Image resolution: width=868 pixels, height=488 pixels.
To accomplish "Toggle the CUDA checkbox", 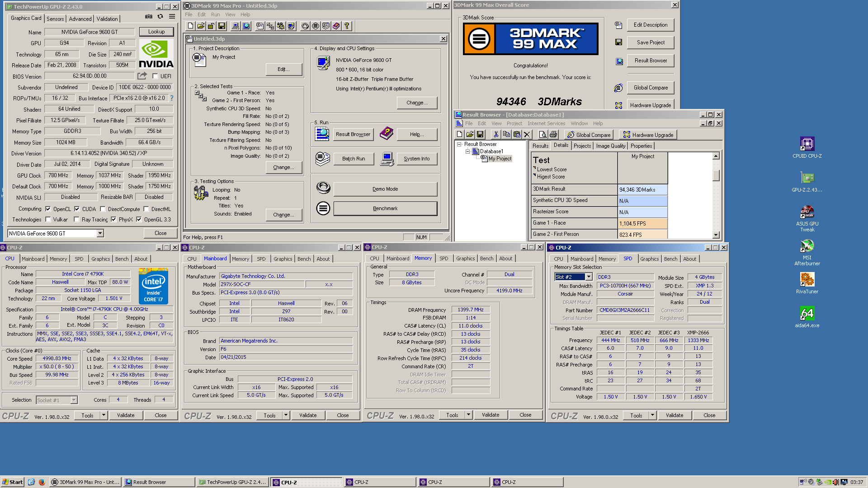I will [77, 209].
